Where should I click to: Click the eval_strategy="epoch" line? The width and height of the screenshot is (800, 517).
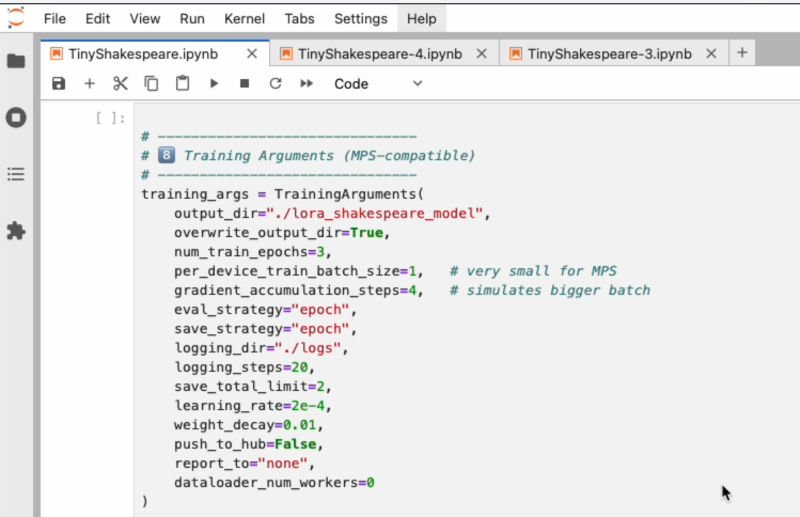(265, 310)
